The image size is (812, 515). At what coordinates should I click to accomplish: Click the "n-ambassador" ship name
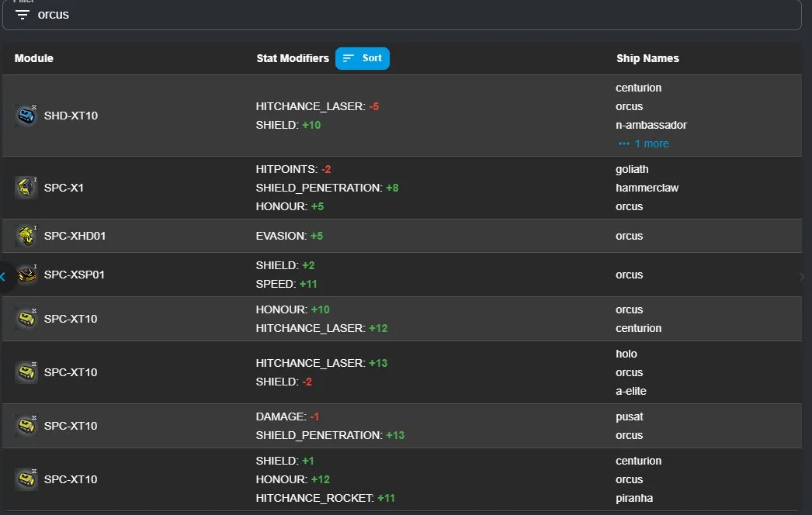tap(651, 125)
